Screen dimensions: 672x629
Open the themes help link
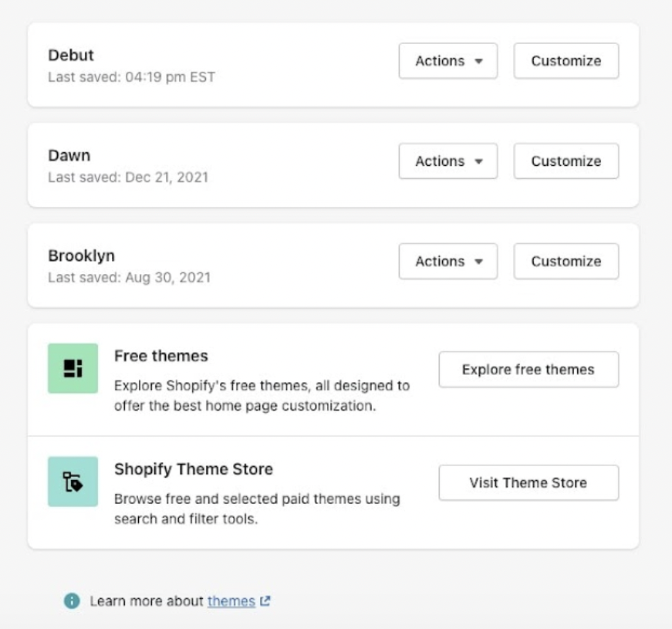[x=231, y=601]
